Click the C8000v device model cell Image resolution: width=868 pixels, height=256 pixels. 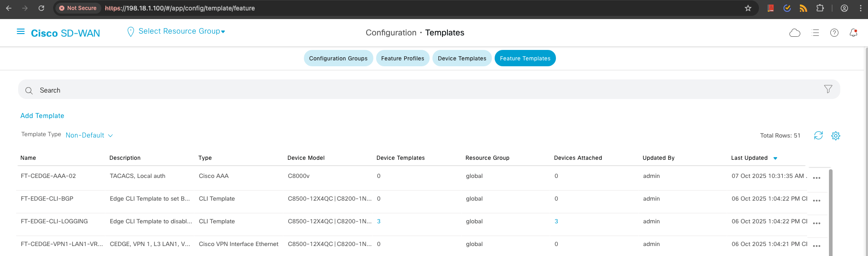pos(299,176)
